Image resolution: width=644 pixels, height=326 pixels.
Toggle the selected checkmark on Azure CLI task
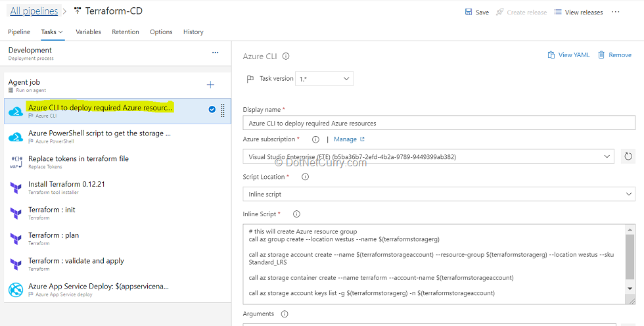point(212,109)
